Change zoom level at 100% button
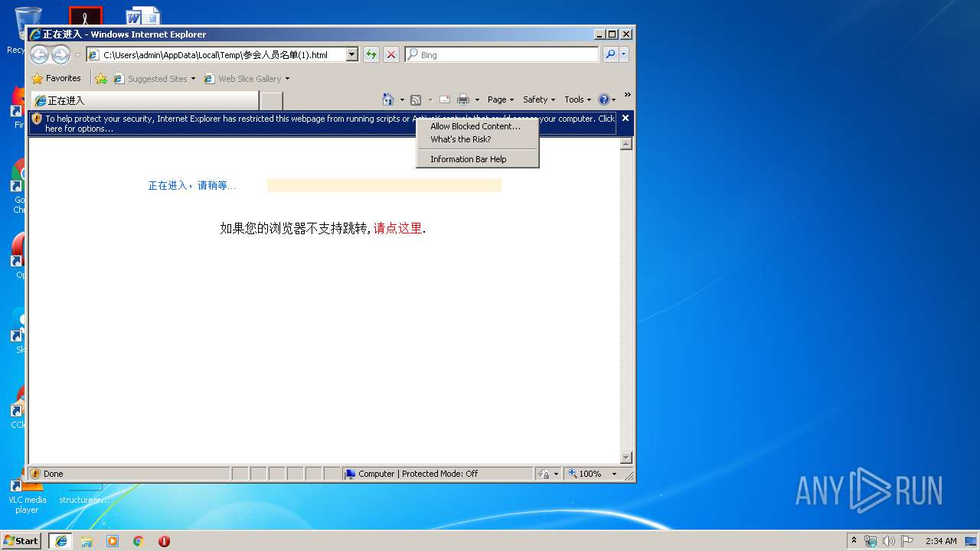Viewport: 980px width, 551px height. (586, 474)
